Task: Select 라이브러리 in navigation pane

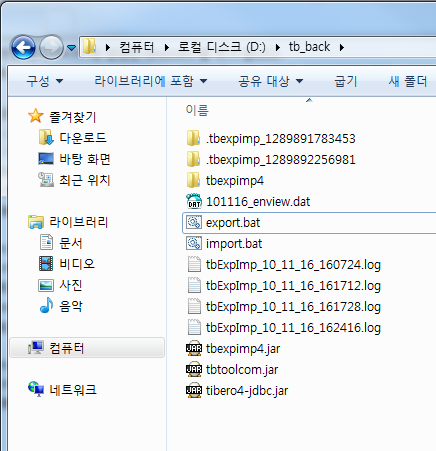Action: click(79, 222)
